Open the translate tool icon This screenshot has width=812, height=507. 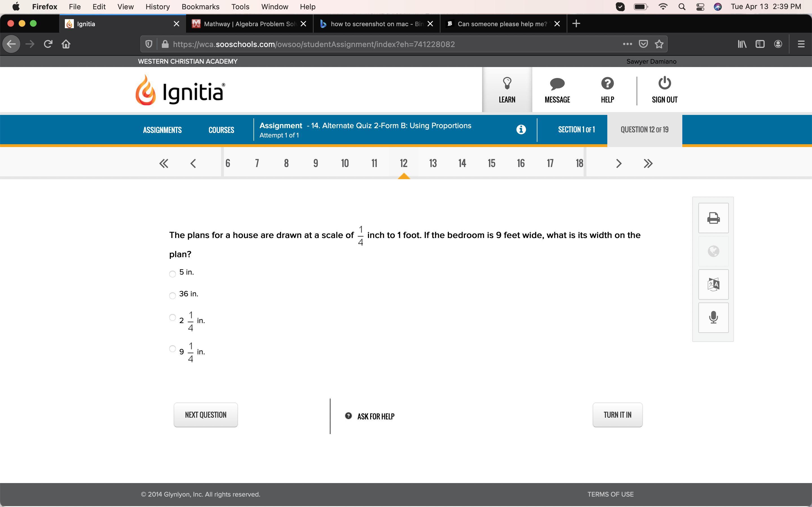point(713,284)
